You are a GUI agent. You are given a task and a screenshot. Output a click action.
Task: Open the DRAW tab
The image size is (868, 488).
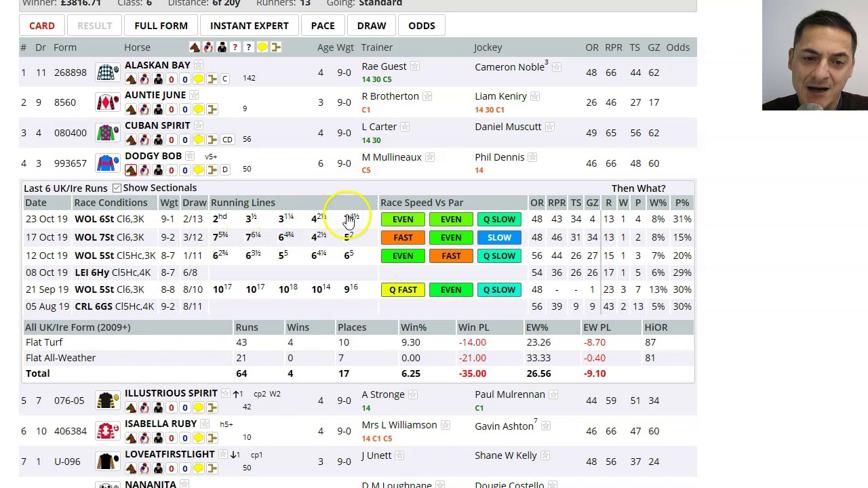(x=372, y=26)
